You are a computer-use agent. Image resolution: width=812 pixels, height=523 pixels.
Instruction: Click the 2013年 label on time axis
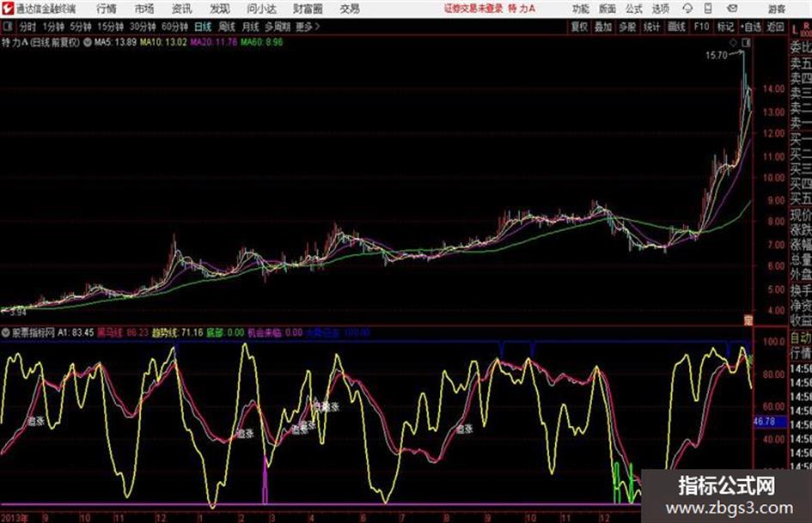pyautogui.click(x=14, y=518)
